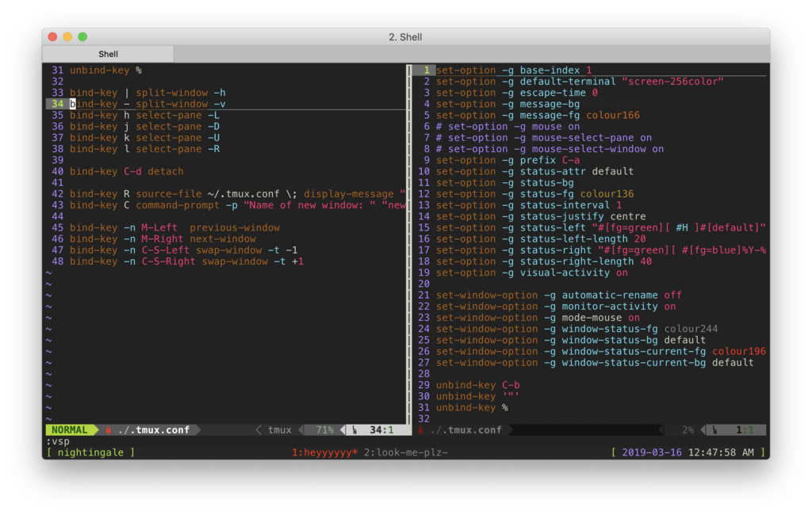Click left status line ./.tmux.conf filename
This screenshot has height=515, width=812.
[x=153, y=430]
